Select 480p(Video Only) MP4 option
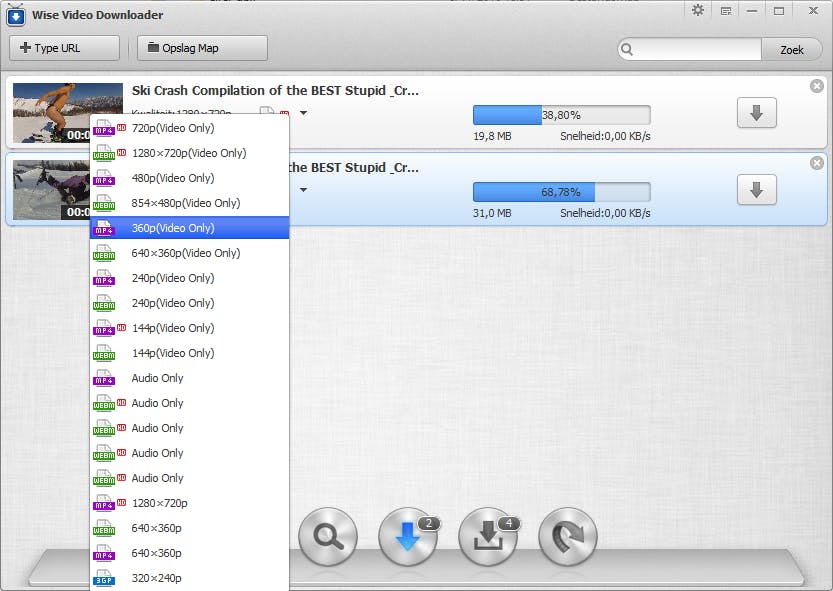 [x=190, y=178]
